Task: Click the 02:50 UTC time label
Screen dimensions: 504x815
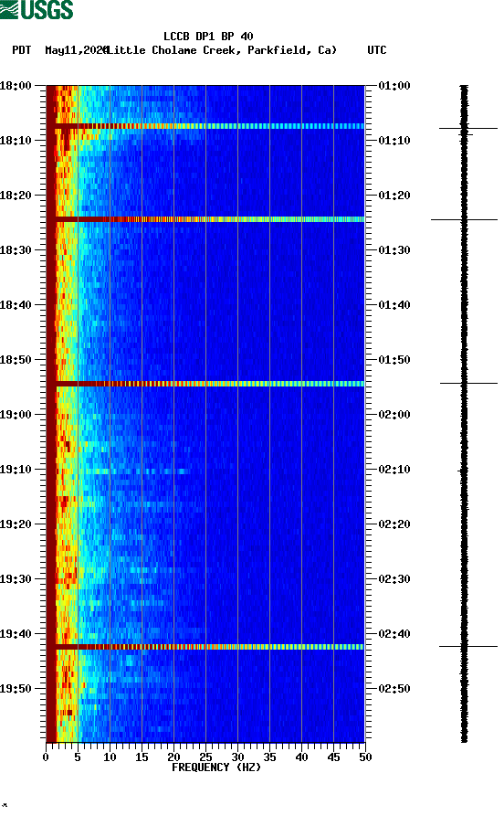Action: point(394,689)
